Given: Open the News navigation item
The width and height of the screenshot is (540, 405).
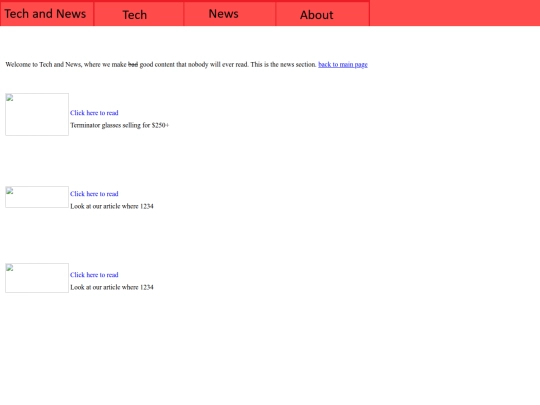Looking at the screenshot, I should 230,14.
